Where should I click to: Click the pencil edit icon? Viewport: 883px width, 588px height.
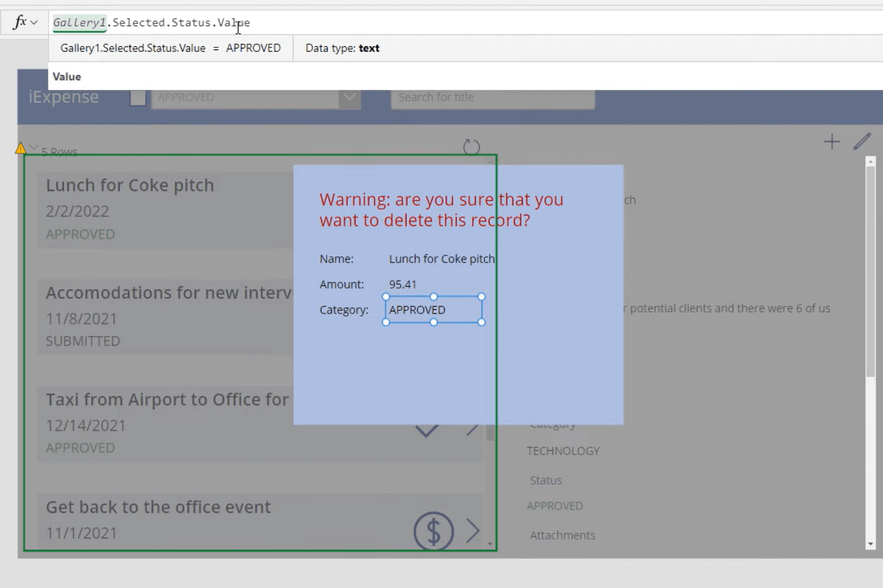pyautogui.click(x=862, y=142)
